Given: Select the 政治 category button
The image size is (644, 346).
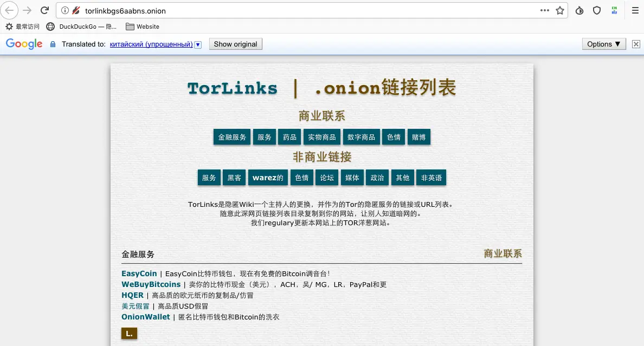Looking at the screenshot, I should click(377, 178).
